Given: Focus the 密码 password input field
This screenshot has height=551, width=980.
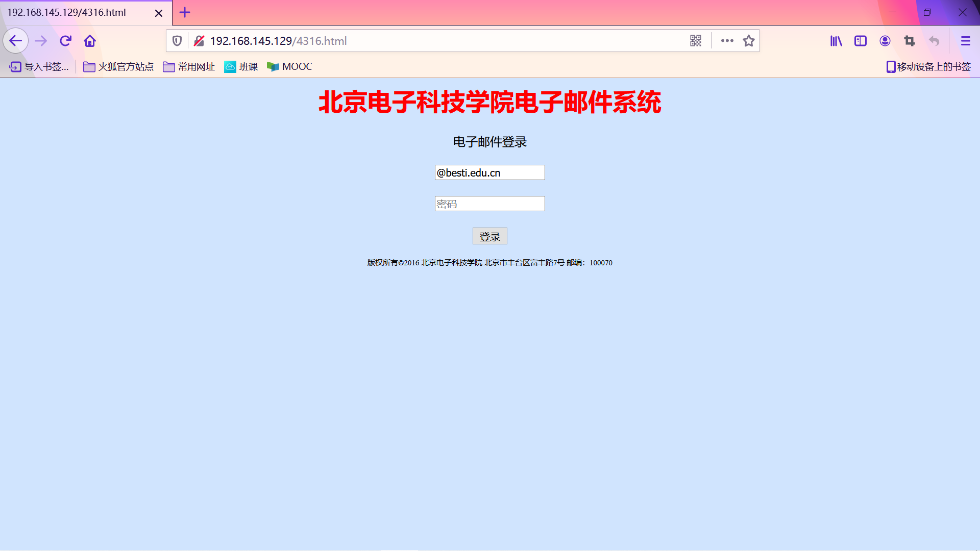Looking at the screenshot, I should click(489, 204).
